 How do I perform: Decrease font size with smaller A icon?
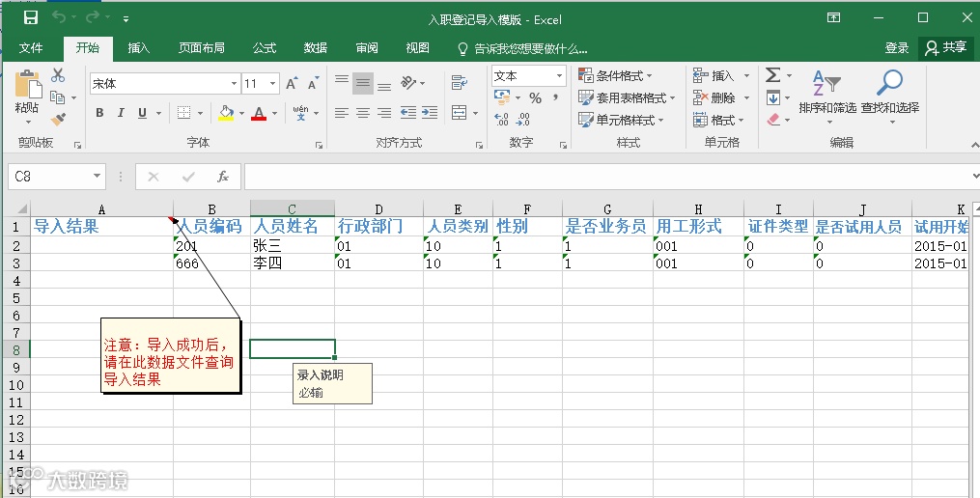tap(313, 83)
